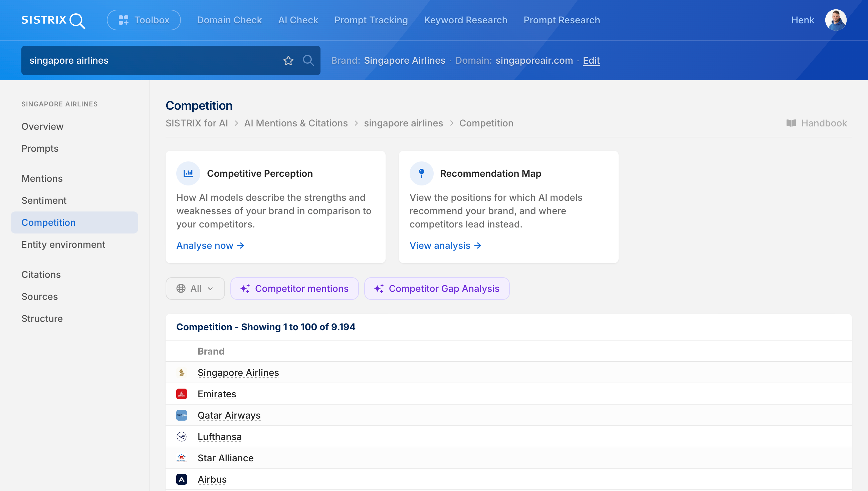The image size is (868, 491).
Task: Open Lufthansa brand row link
Action: tap(220, 437)
